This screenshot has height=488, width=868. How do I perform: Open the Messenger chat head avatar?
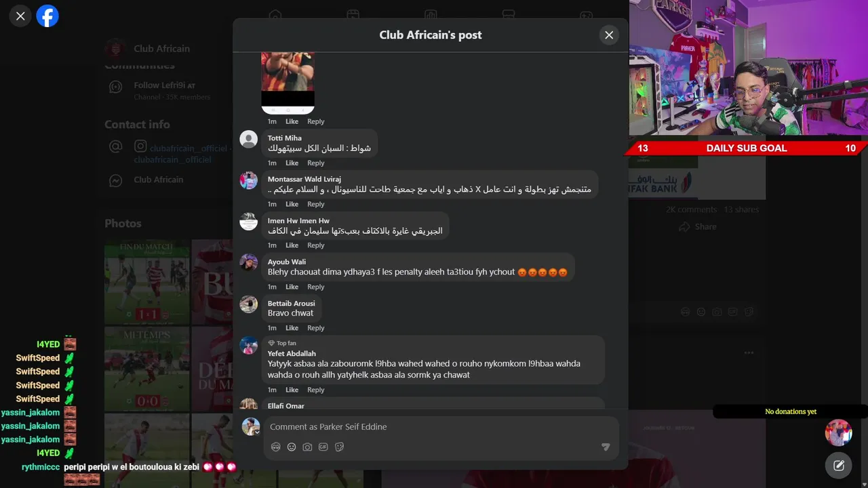tap(839, 432)
